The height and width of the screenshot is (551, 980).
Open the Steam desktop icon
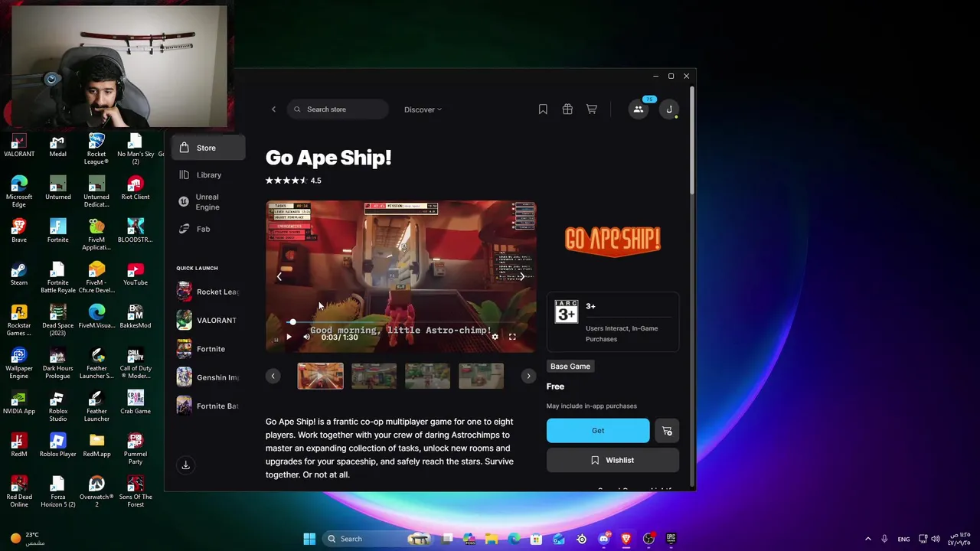[x=19, y=274]
